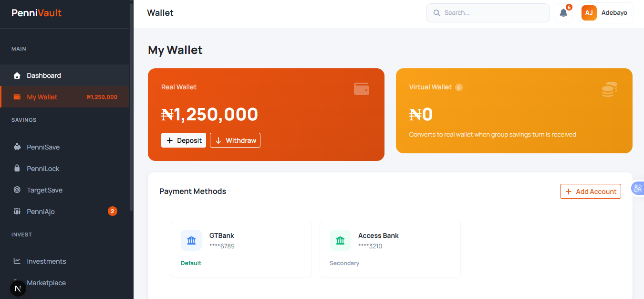644x299 pixels.
Task: Click the Secondary label under Access Bank
Action: [x=344, y=263]
